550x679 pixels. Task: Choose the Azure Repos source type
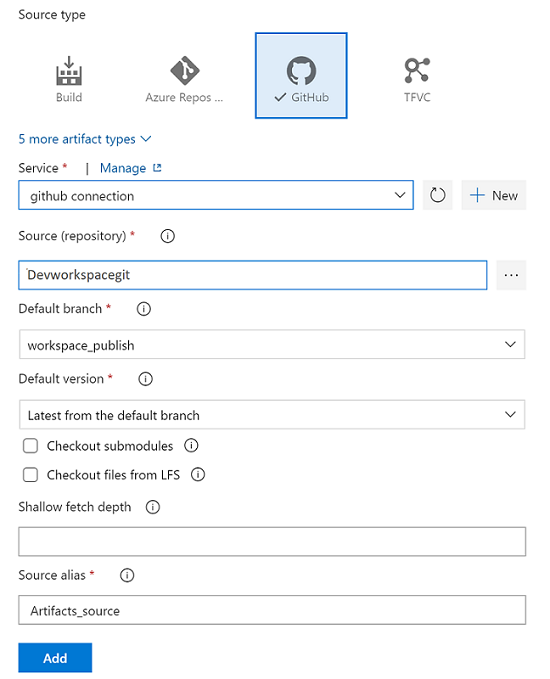pyautogui.click(x=184, y=79)
